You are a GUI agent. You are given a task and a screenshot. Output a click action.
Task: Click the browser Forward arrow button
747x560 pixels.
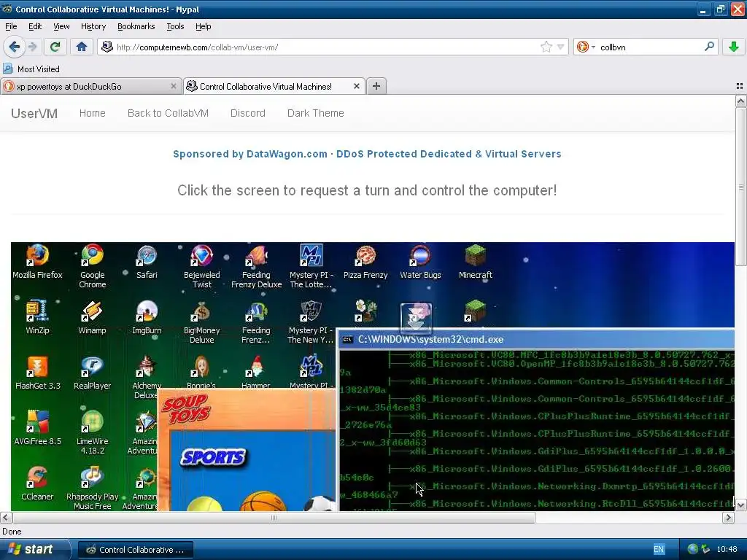tap(32, 47)
